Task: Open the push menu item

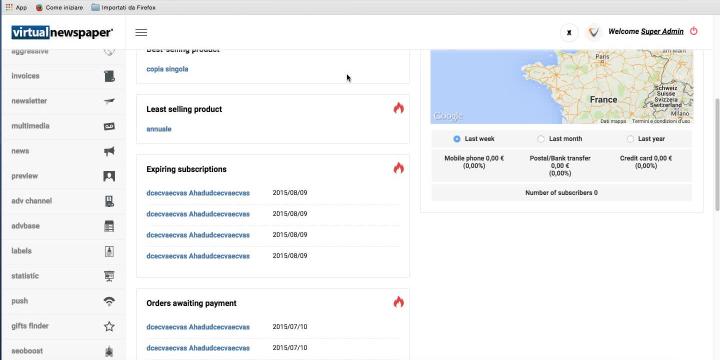Action: pos(20,301)
